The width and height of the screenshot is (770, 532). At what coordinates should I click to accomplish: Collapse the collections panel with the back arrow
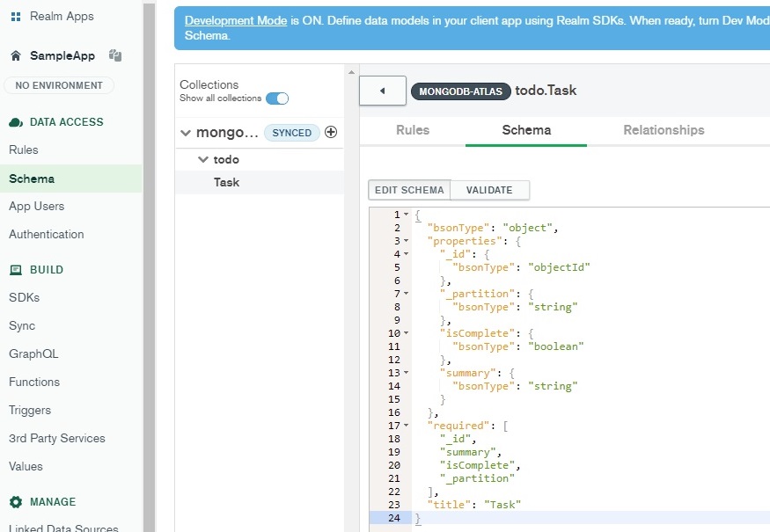(383, 91)
